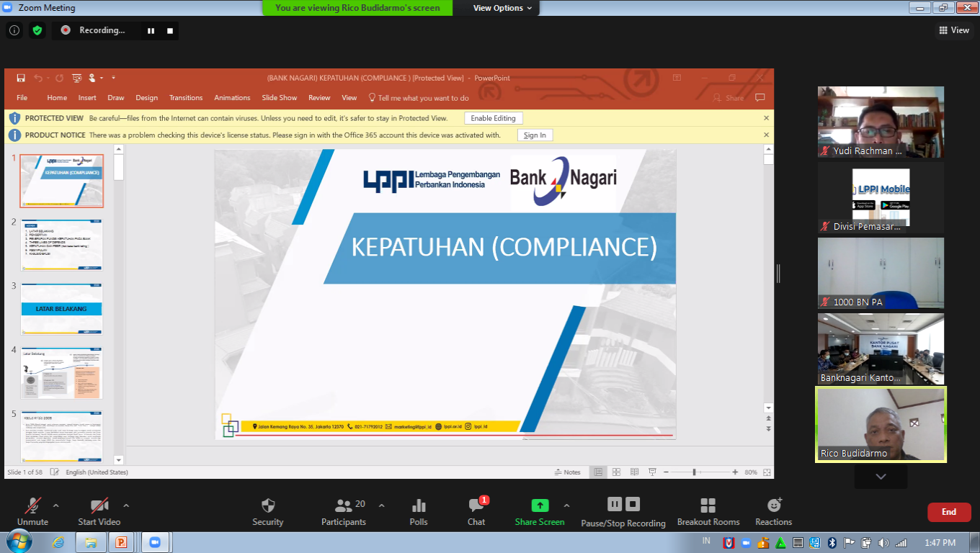Viewport: 980px width, 553px height.
Task: Open Breakout Rooms
Action: coord(708,512)
